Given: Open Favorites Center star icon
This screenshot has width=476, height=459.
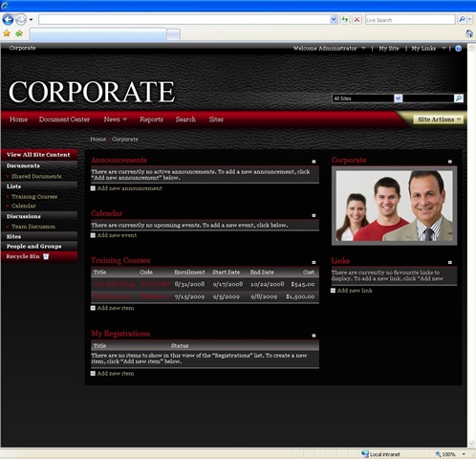Looking at the screenshot, I should pos(7,33).
